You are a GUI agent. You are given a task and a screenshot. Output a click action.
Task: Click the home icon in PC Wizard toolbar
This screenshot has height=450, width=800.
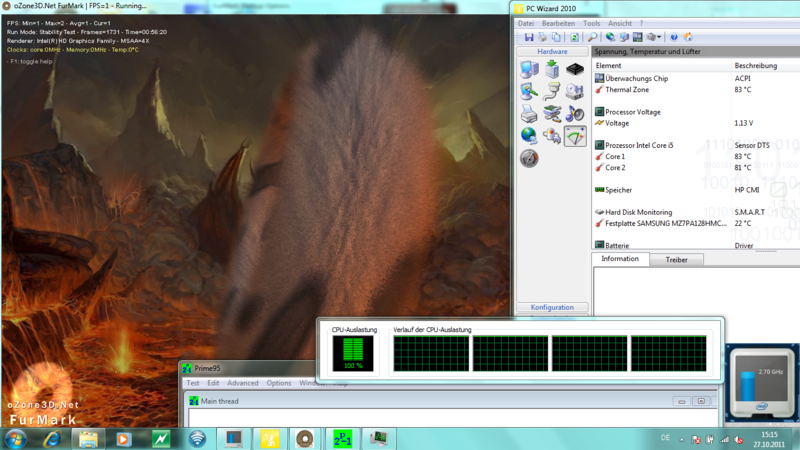click(688, 37)
